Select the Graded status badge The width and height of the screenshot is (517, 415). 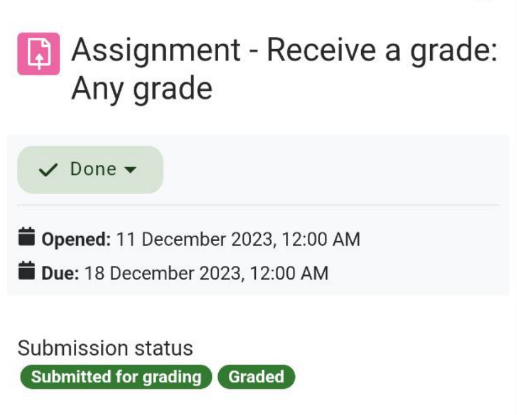click(256, 377)
